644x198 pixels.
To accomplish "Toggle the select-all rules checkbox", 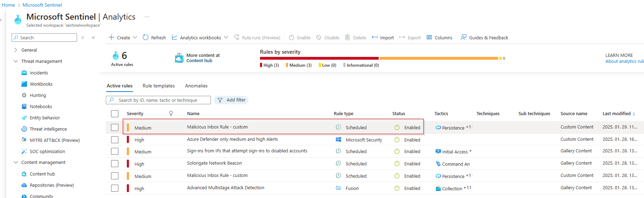I will pyautogui.click(x=115, y=114).
